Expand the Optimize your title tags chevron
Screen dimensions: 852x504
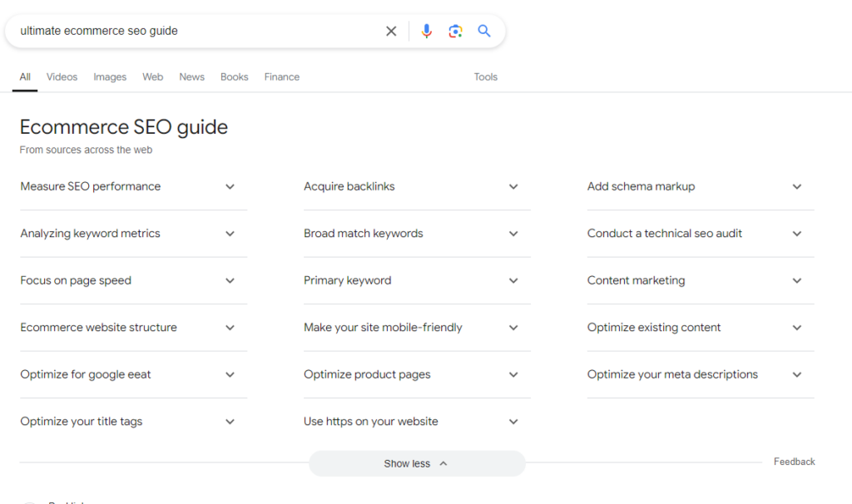point(230,422)
